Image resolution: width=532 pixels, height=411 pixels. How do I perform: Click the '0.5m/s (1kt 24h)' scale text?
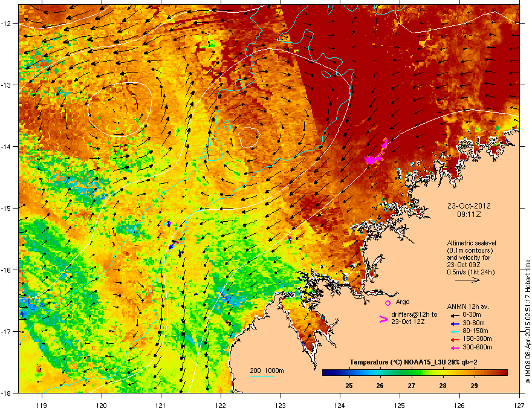click(x=470, y=272)
